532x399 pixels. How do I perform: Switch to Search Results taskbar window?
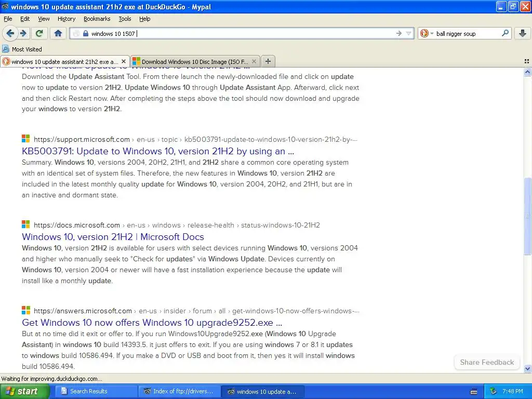96,391
